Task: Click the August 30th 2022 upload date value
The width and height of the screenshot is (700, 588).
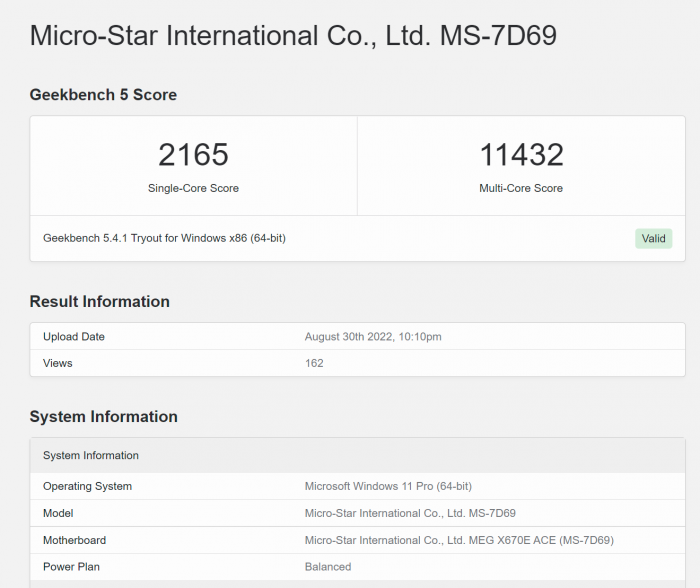Action: pos(373,337)
